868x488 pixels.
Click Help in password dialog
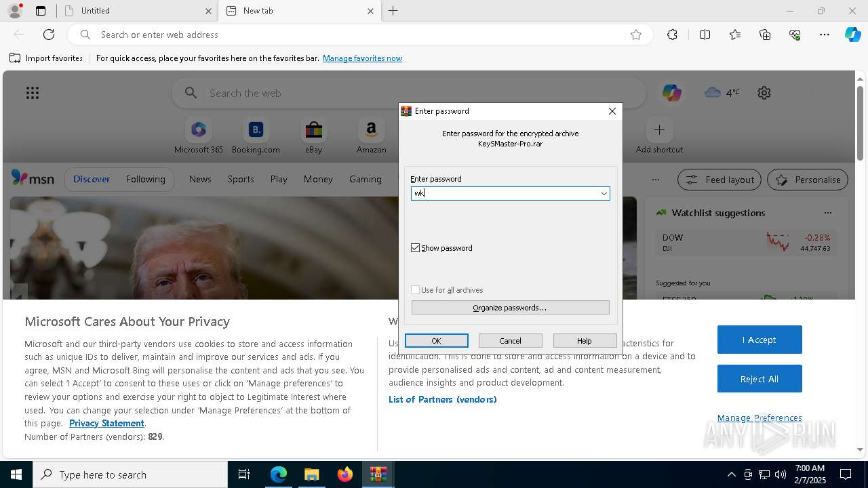click(585, 341)
